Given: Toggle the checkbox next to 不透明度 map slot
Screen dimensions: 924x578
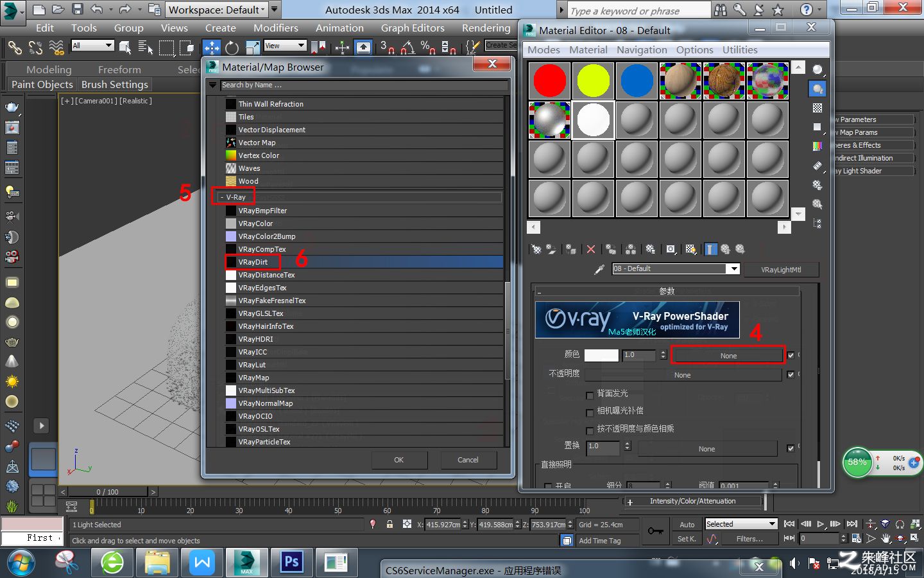Looking at the screenshot, I should 791,374.
